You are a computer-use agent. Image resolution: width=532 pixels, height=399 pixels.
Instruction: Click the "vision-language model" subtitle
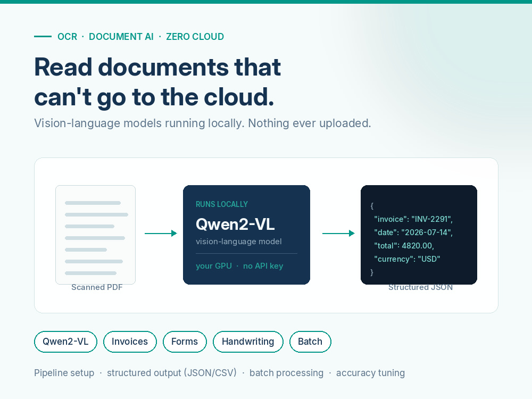pyautogui.click(x=238, y=242)
